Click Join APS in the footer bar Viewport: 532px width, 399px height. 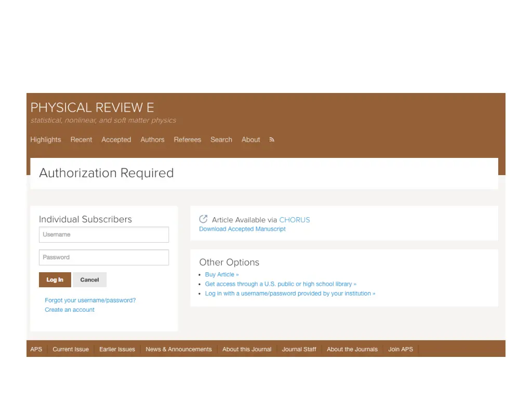tap(401, 349)
